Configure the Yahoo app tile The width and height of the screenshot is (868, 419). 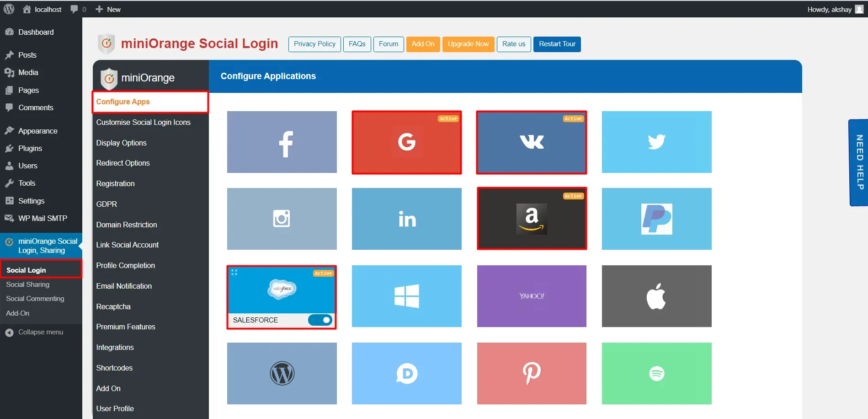pyautogui.click(x=532, y=296)
